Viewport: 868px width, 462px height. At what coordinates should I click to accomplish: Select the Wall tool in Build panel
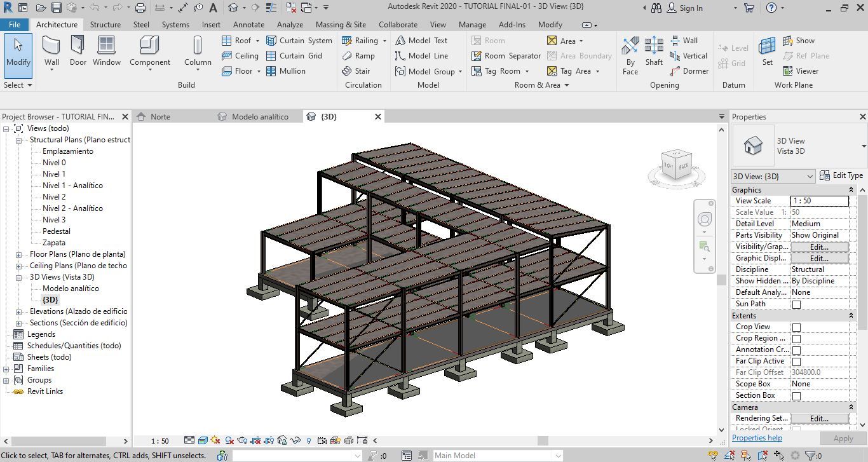(51, 51)
